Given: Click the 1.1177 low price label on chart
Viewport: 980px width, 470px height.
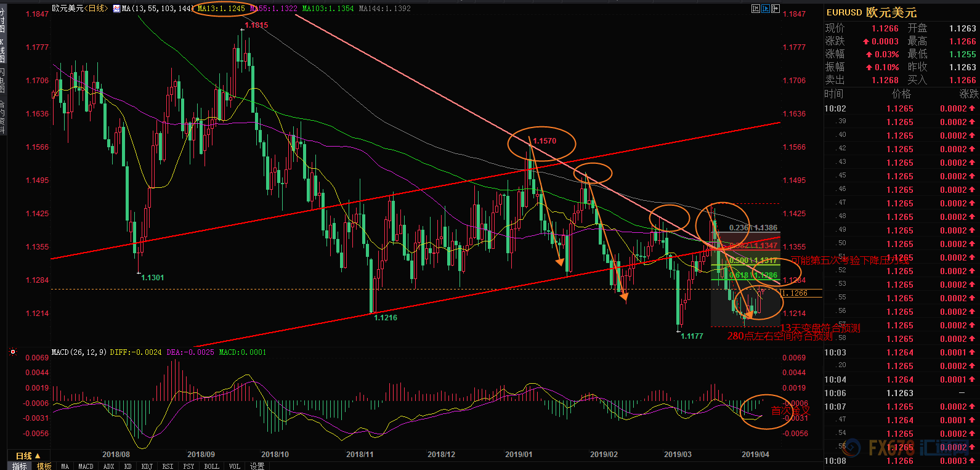Looking at the screenshot, I should pyautogui.click(x=692, y=336).
